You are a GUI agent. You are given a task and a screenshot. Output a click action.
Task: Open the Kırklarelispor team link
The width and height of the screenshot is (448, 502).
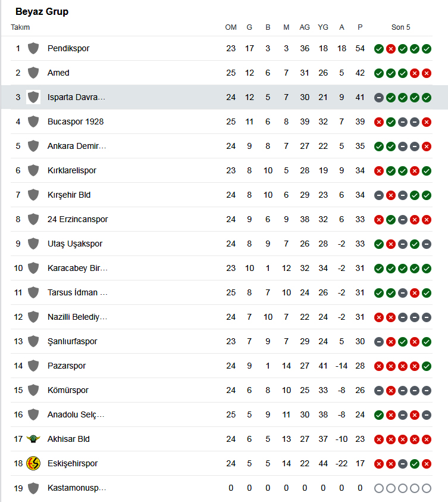point(71,170)
